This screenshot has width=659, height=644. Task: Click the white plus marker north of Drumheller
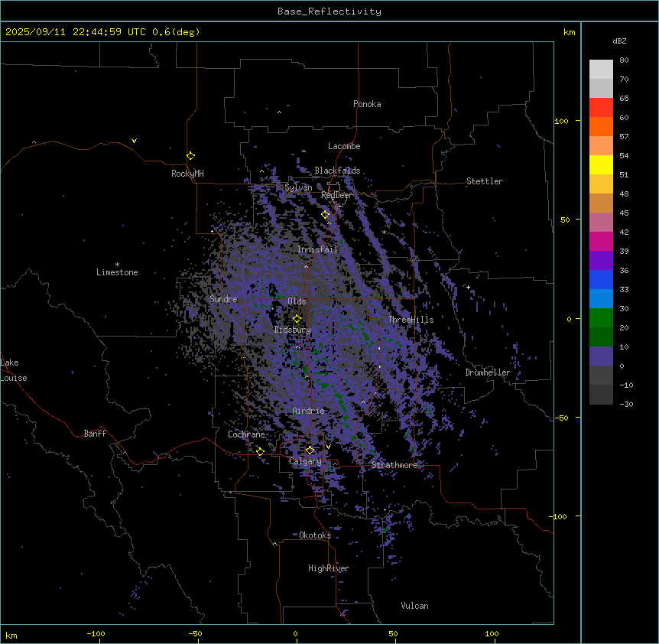pos(468,287)
